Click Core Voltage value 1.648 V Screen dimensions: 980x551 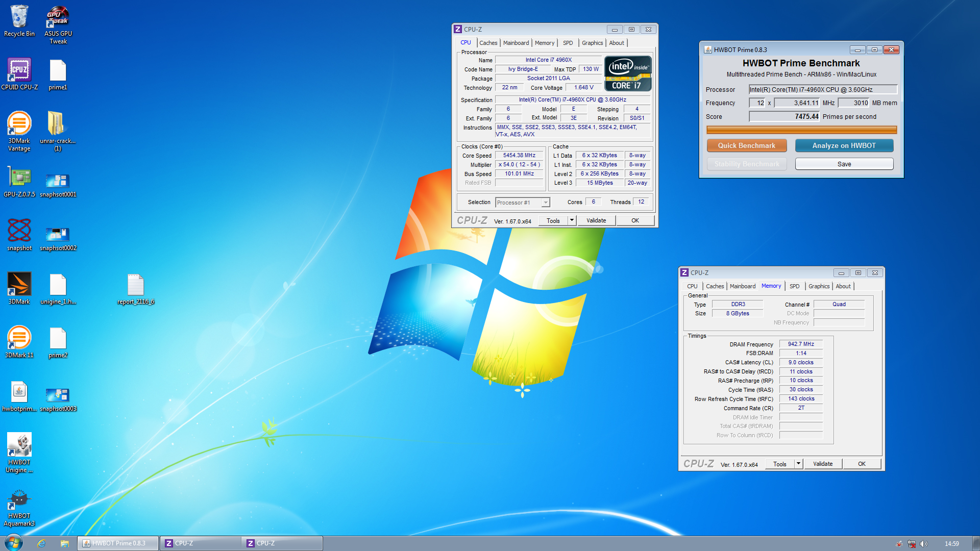(x=583, y=87)
